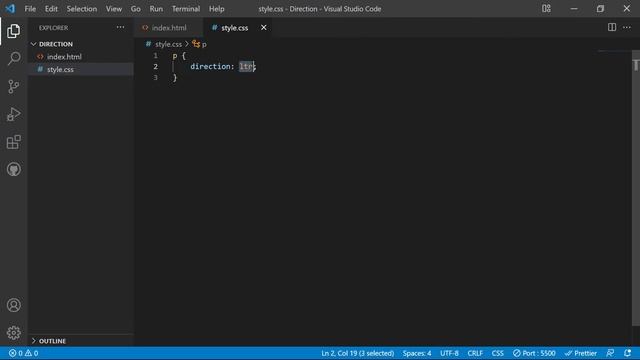Image resolution: width=640 pixels, height=360 pixels.
Task: Open the Run menu
Action: click(x=156, y=9)
